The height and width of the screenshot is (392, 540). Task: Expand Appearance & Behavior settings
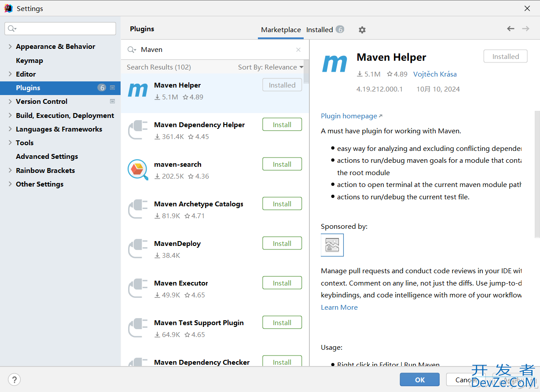tap(10, 46)
